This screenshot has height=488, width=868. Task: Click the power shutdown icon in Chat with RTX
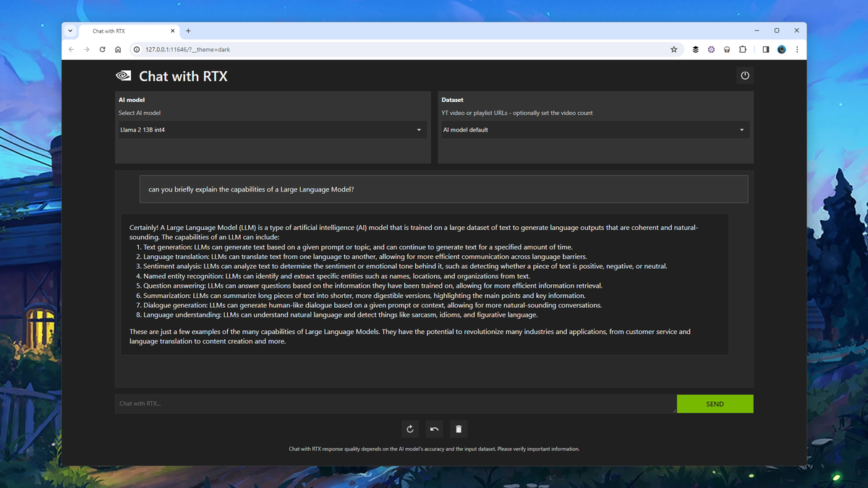click(x=745, y=75)
